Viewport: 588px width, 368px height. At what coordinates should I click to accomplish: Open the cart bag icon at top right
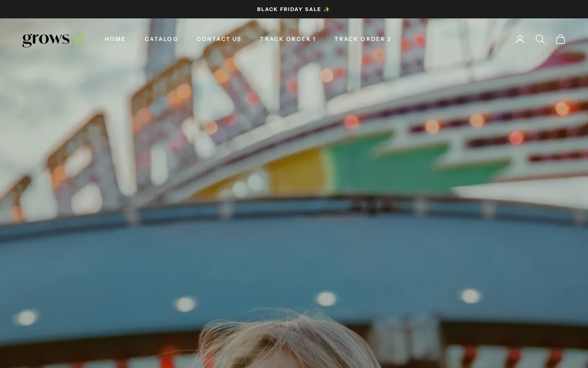pyautogui.click(x=560, y=39)
